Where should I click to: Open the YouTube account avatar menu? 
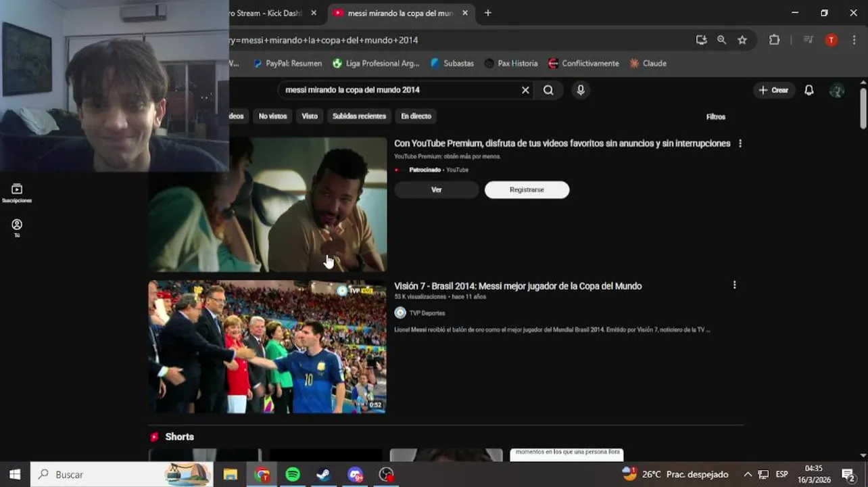click(x=837, y=90)
